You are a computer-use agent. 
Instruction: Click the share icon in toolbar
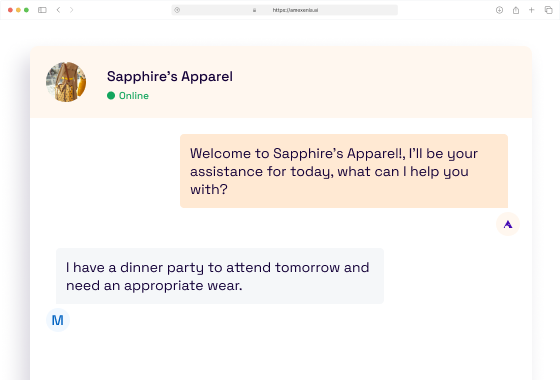(x=516, y=10)
